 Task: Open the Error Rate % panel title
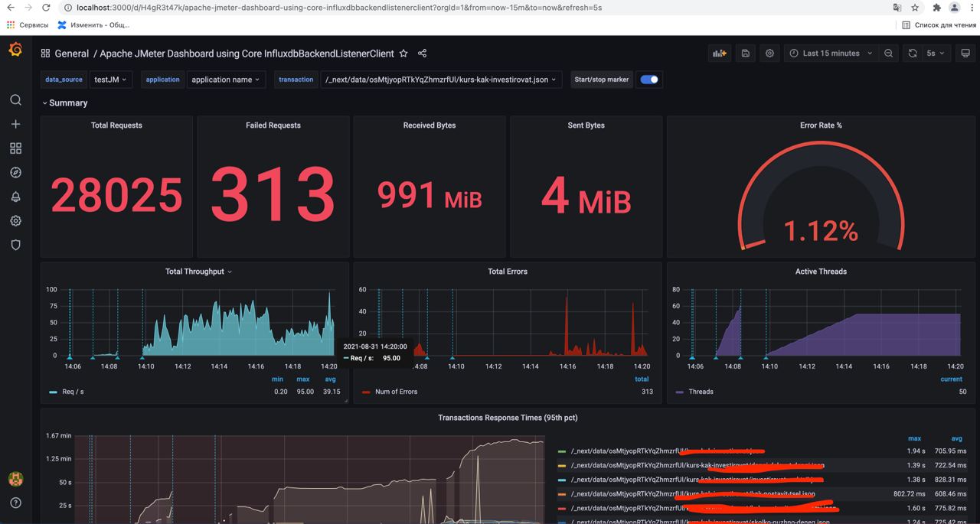pyautogui.click(x=821, y=125)
